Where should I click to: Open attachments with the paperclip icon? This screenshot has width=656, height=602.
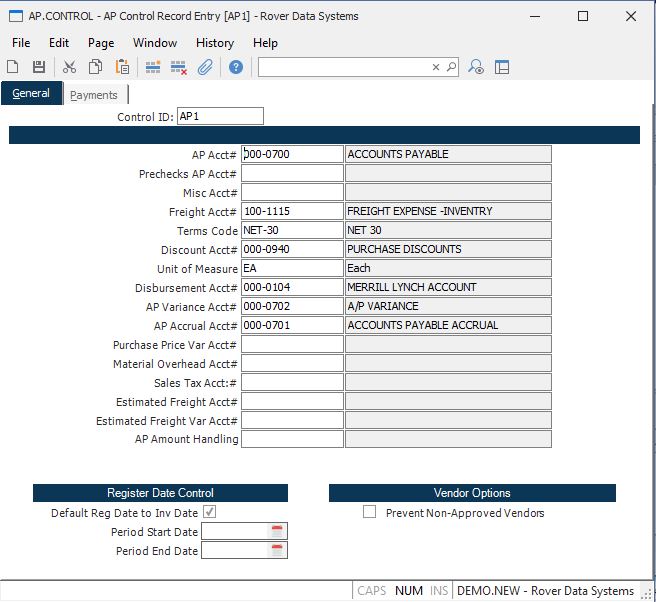click(x=205, y=67)
